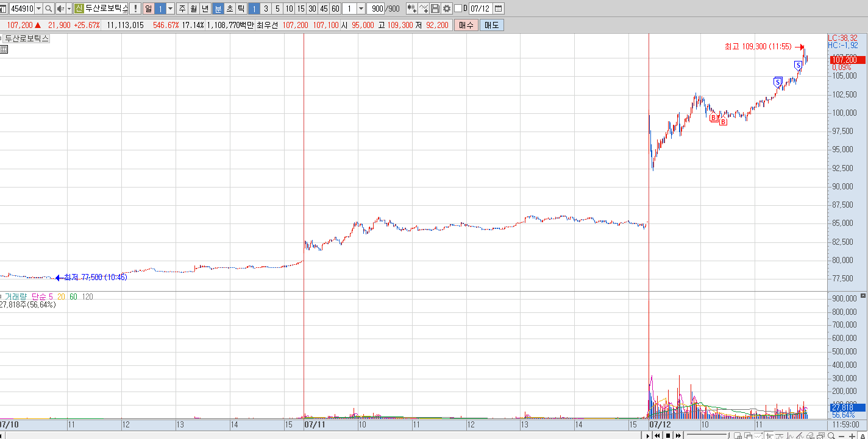Open the calendar date picker icon

(499, 9)
